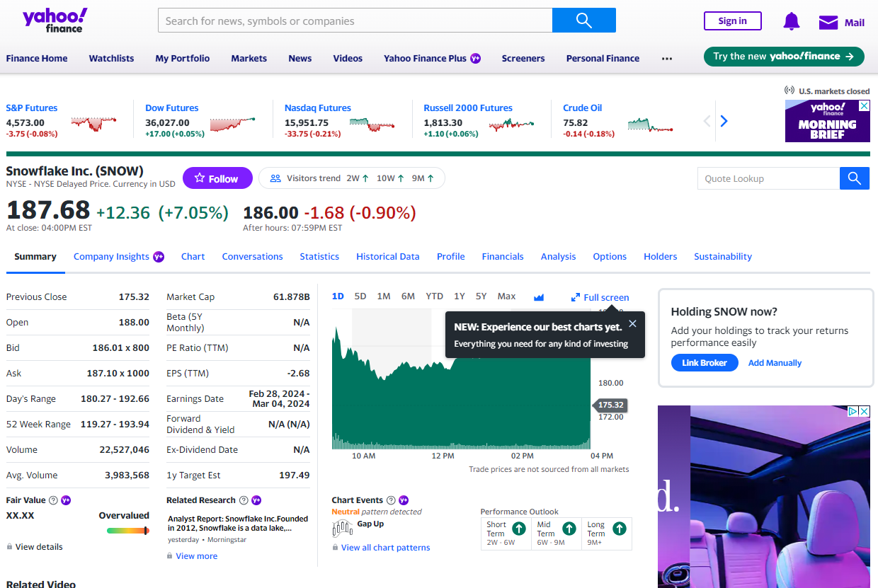Viewport: 878px width, 588px height.
Task: Open Fair Value View details link
Action: tap(39, 547)
